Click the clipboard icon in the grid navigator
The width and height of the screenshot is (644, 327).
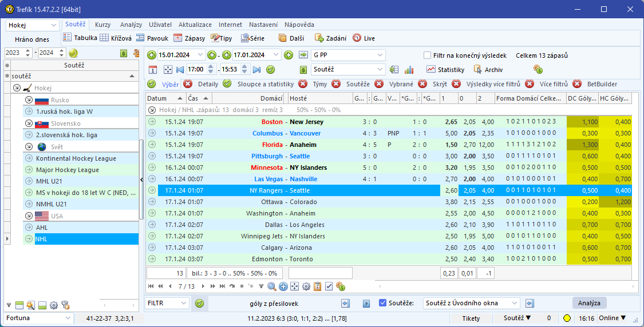pyautogui.click(x=317, y=286)
